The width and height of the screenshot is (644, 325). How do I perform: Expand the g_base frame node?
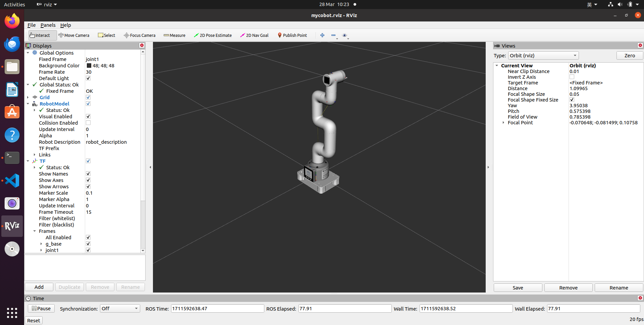(41, 244)
